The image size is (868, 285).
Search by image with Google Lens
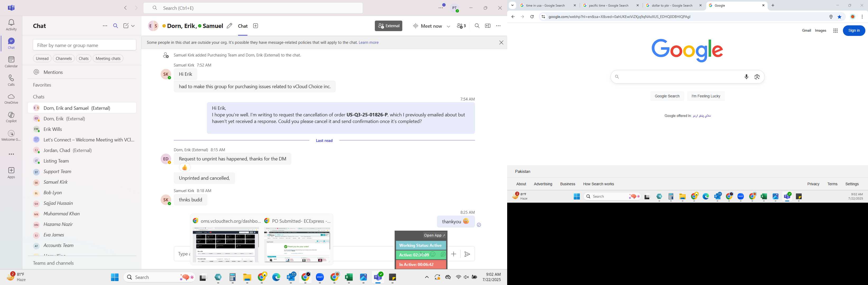757,77
